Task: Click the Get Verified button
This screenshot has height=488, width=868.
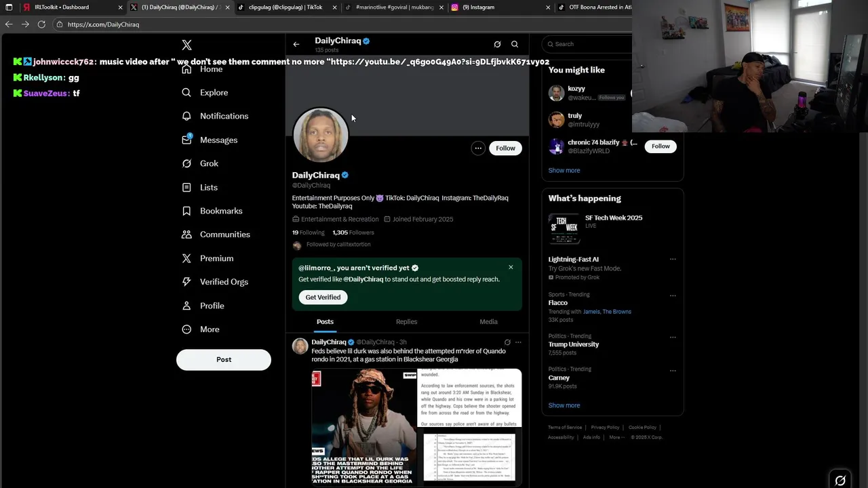Action: pos(323,298)
